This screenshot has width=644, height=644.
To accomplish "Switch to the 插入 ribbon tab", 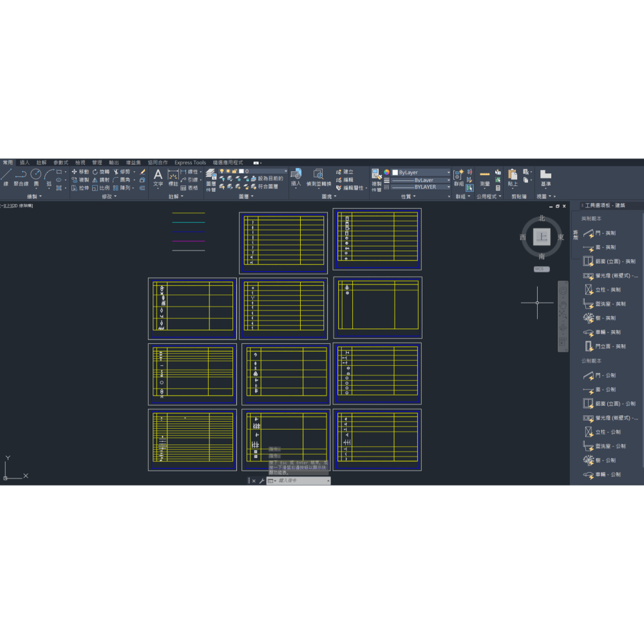I will coord(24,162).
